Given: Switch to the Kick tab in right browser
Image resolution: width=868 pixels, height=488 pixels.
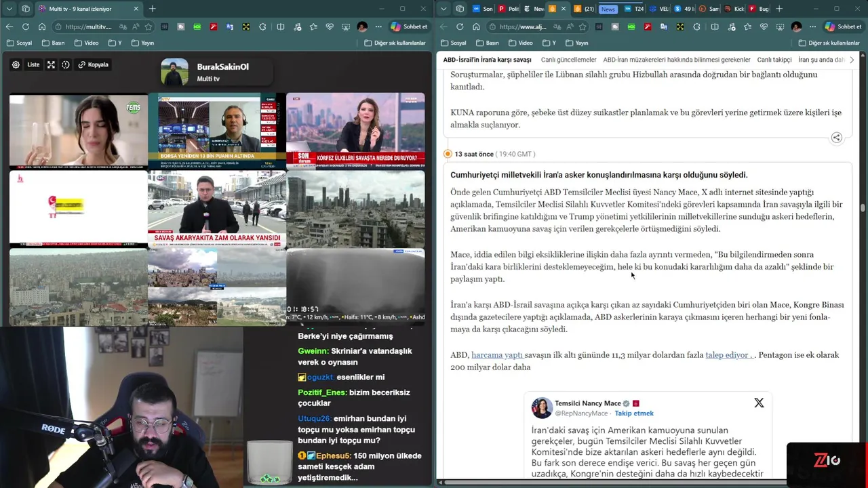Looking at the screenshot, I should click(734, 9).
